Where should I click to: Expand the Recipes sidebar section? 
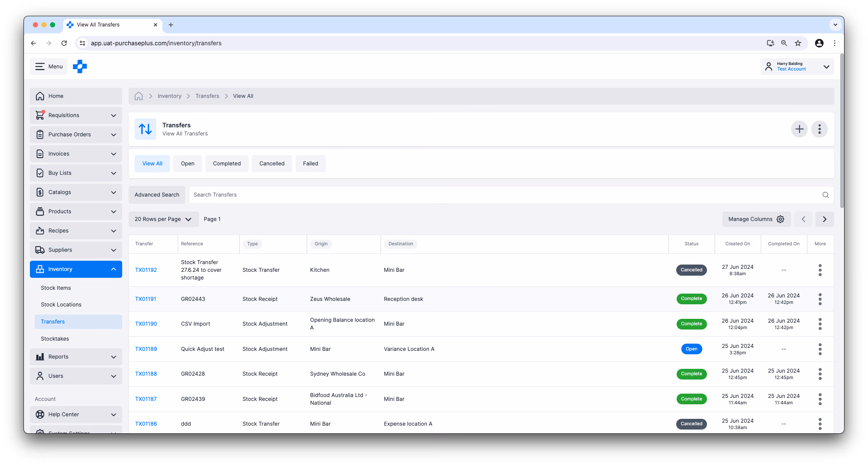click(76, 231)
